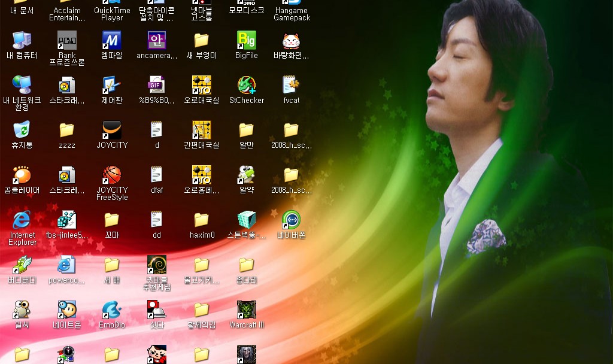Screen dimensions: 613x364
Task: Launch Rank 프로즌쓰론 shortcut
Action: click(67, 40)
